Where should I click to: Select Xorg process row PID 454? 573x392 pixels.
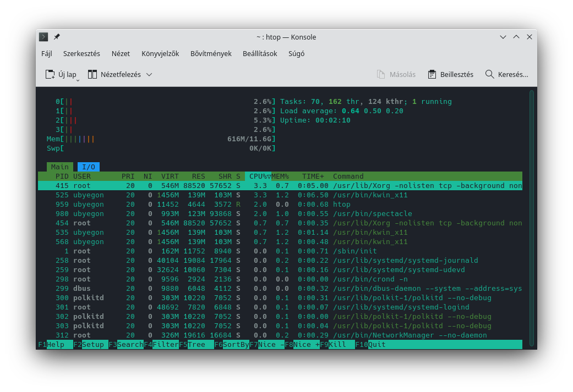pos(280,223)
